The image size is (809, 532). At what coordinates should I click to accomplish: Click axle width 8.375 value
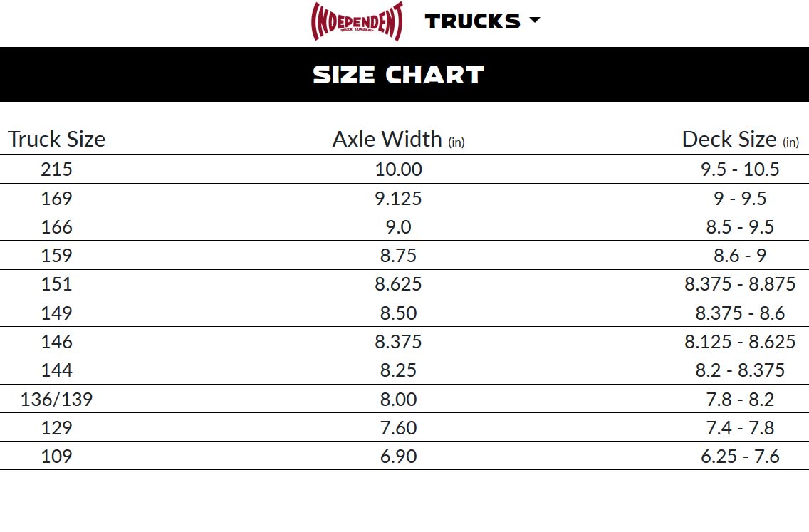[x=398, y=342]
